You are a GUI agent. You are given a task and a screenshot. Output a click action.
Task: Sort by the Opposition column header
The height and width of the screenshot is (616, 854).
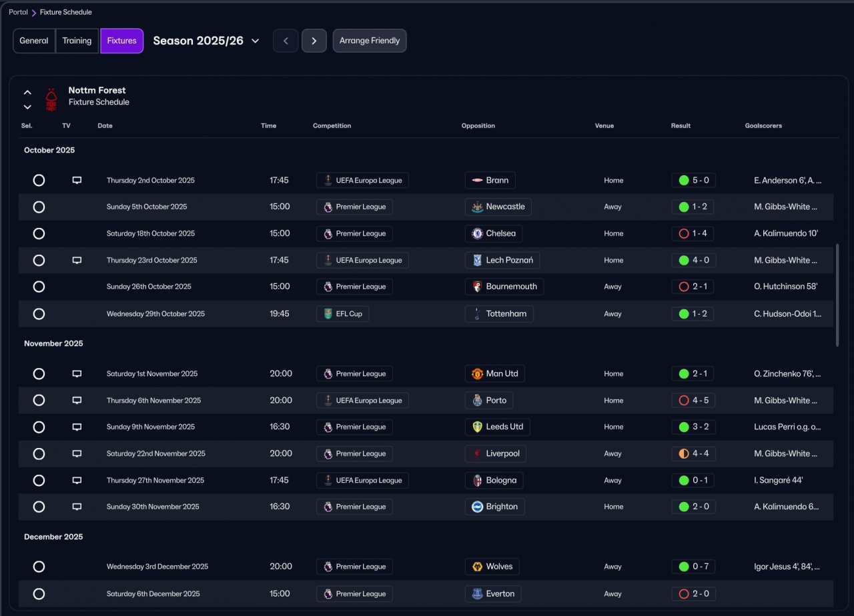click(x=478, y=126)
